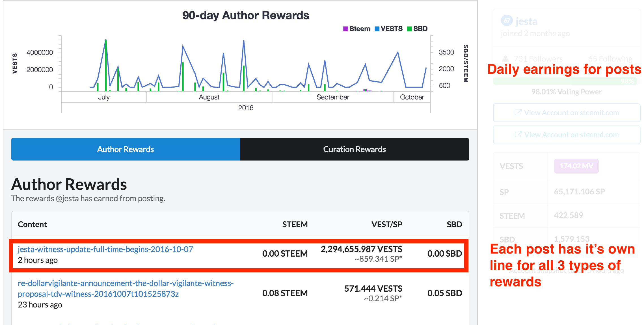The image size is (644, 325).
Task: Open jesta-witness-update-full-time-begins post link
Action: pyautogui.click(x=105, y=249)
